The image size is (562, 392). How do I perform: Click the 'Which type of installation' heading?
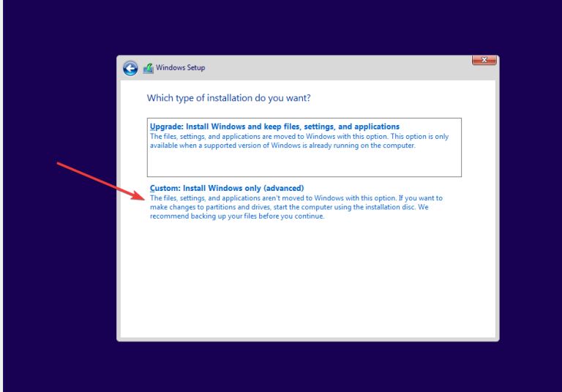click(228, 98)
